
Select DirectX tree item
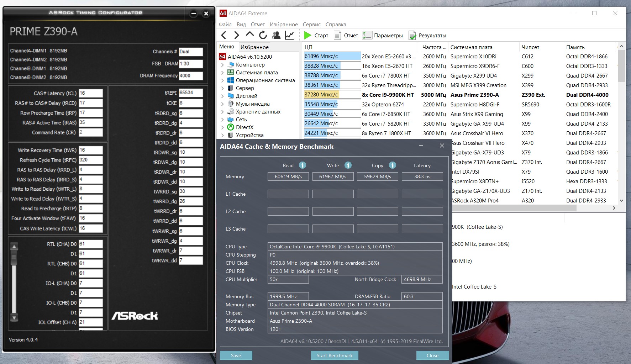244,127
